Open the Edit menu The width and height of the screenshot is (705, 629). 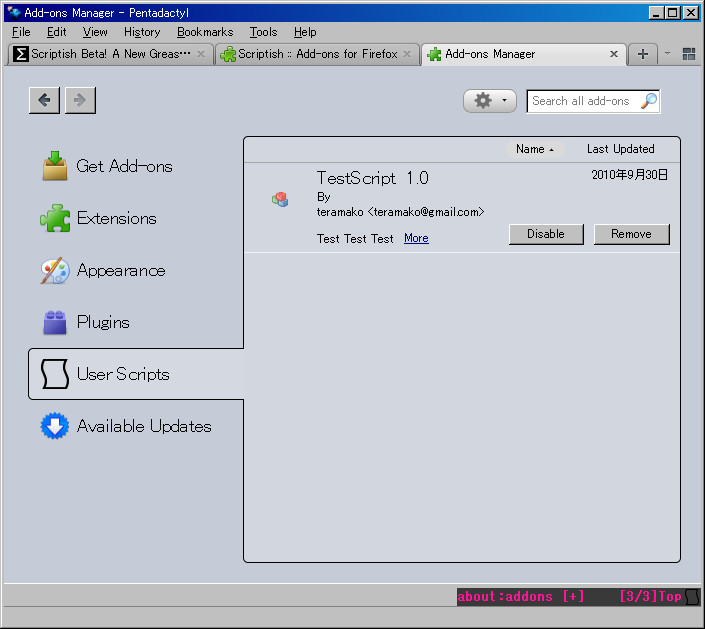click(57, 32)
